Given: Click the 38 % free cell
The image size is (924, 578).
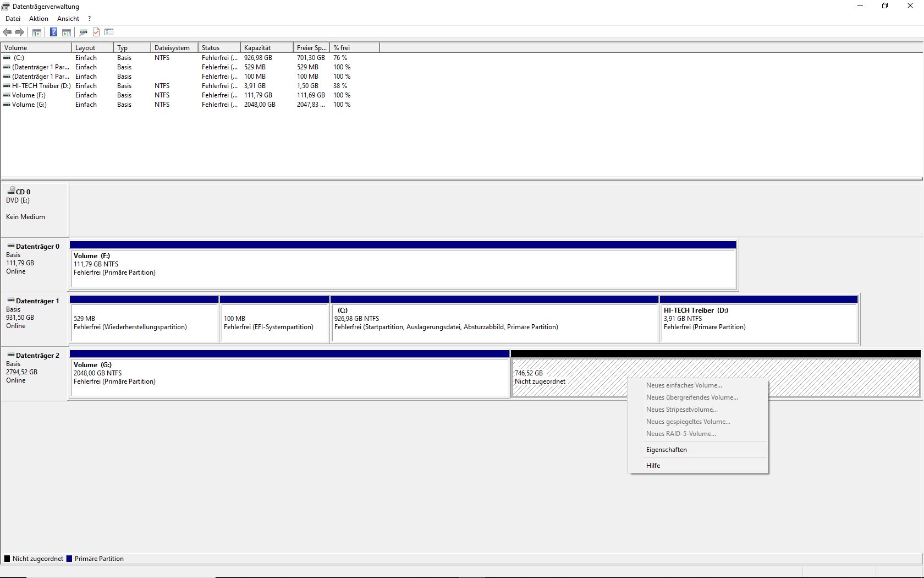Looking at the screenshot, I should (340, 86).
